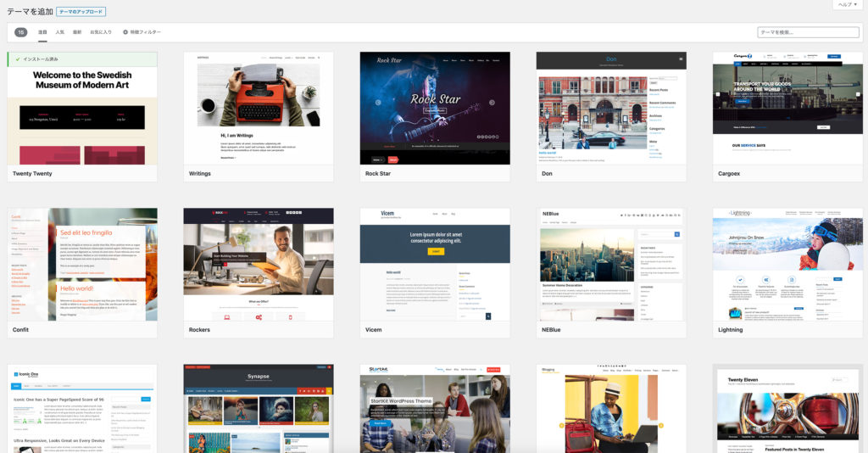Click the 'NEBlue' theme name
The image size is (868, 453).
(551, 329)
